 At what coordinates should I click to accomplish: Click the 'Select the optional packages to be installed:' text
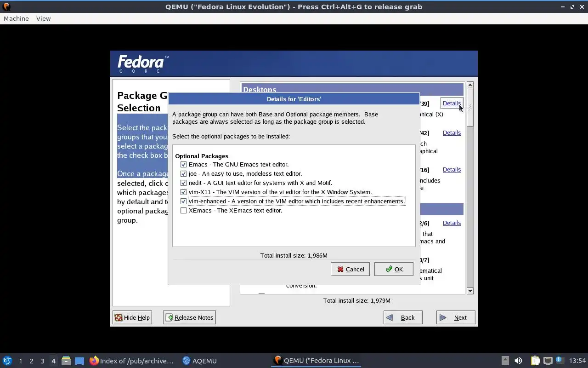231,136
